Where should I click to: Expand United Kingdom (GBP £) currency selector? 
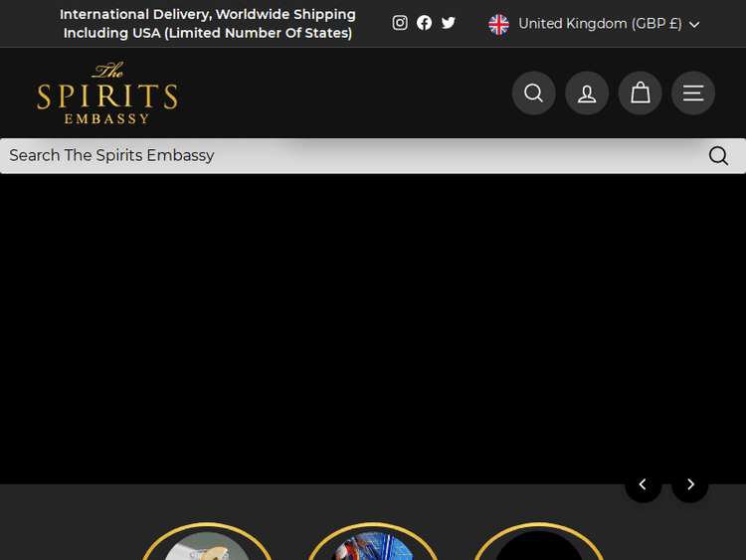tap(600, 24)
